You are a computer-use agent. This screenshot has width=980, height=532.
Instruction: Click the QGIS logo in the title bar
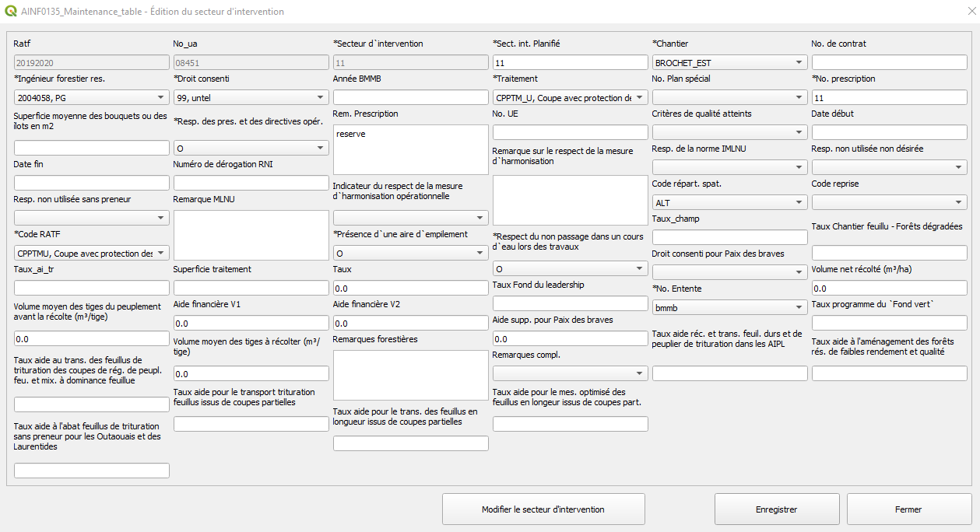[11, 12]
